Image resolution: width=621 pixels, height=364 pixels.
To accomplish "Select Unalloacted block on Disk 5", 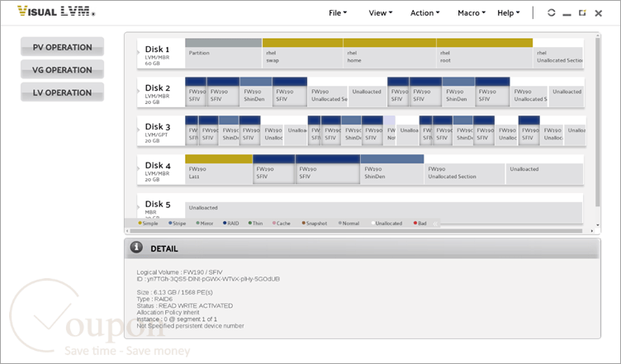I will point(383,211).
